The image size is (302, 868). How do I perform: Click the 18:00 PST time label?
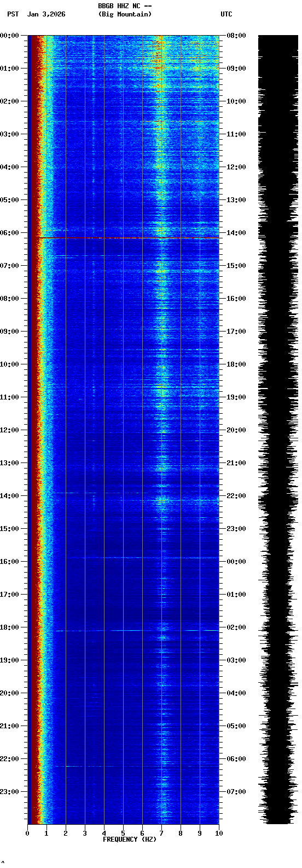coord(9,627)
